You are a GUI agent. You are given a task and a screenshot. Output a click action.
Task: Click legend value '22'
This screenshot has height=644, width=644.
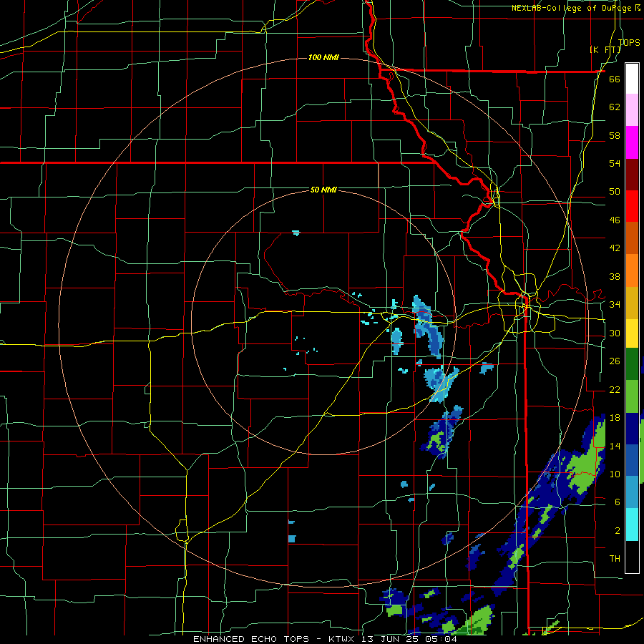pos(615,389)
